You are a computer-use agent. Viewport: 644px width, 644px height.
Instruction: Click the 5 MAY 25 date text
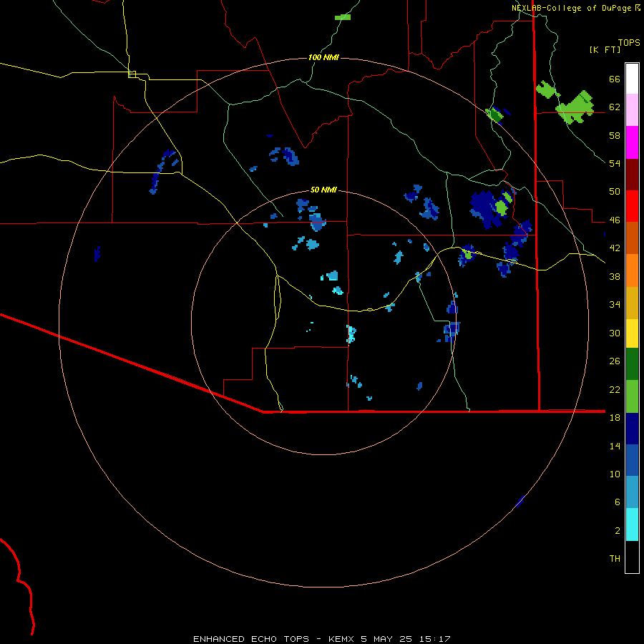click(386, 639)
